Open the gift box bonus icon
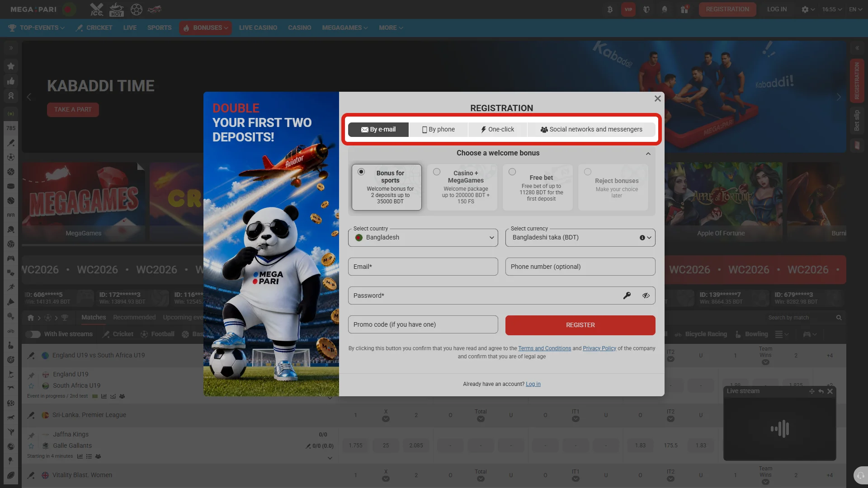This screenshot has width=868, height=488. 684,9
